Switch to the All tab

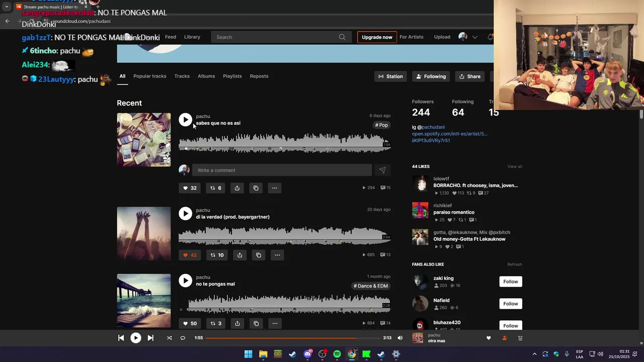(122, 76)
